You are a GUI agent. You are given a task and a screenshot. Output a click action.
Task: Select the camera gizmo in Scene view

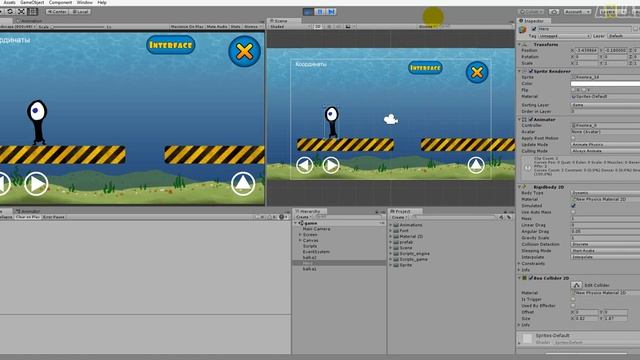coord(391,119)
